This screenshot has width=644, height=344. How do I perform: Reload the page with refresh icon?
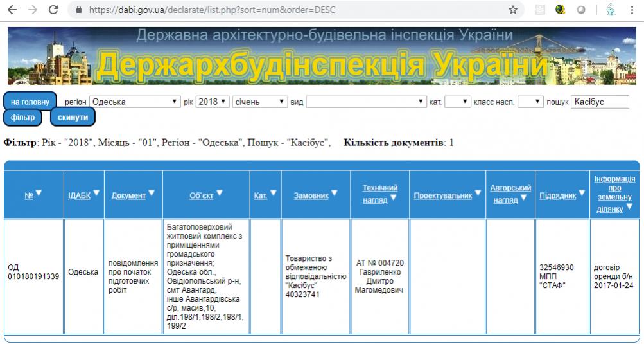point(53,10)
